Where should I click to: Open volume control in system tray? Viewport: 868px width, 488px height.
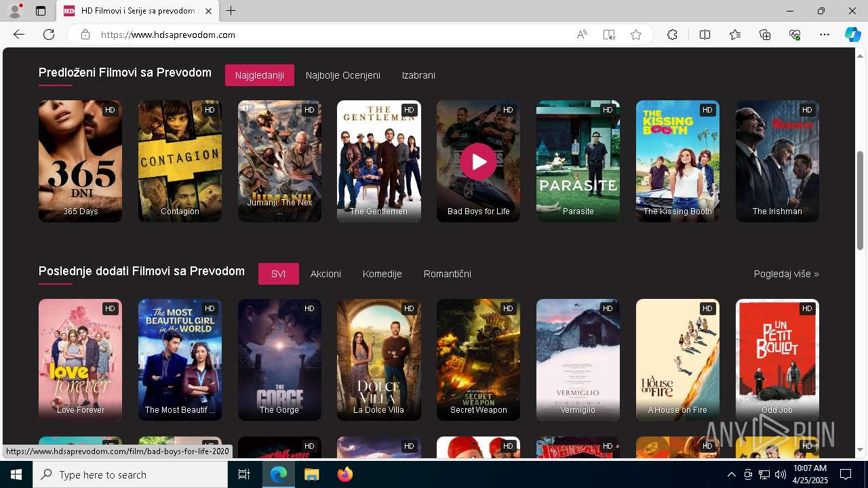point(781,474)
